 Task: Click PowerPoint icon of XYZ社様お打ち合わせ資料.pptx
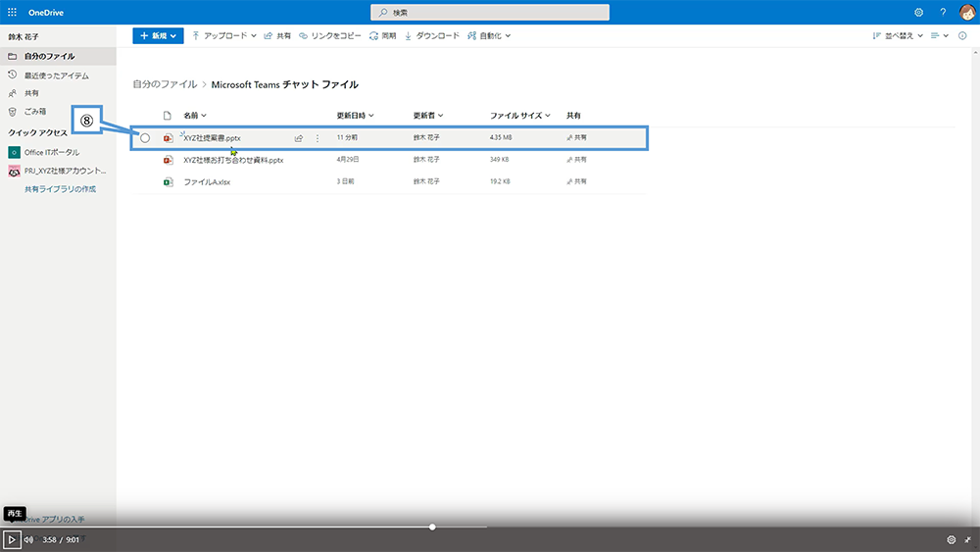click(169, 160)
